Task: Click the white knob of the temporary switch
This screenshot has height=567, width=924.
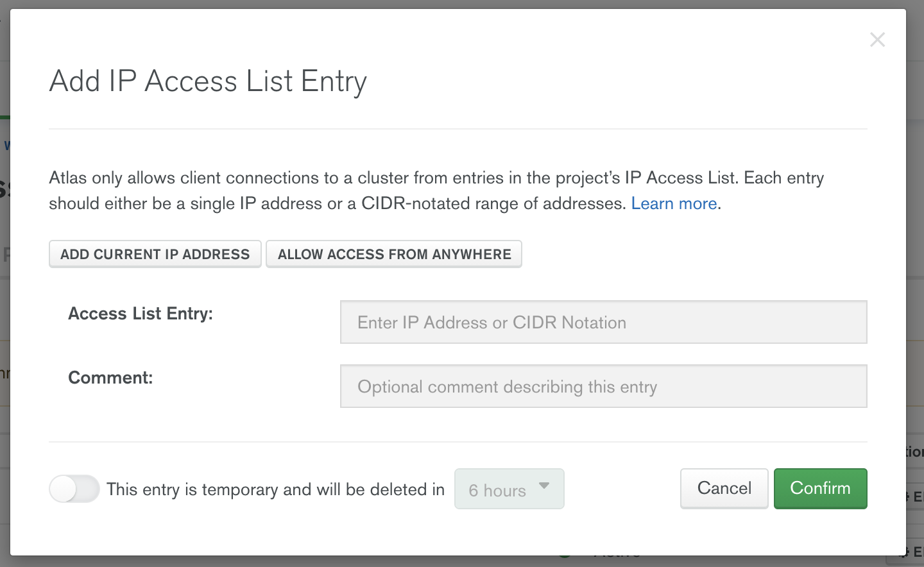Action: coord(64,489)
